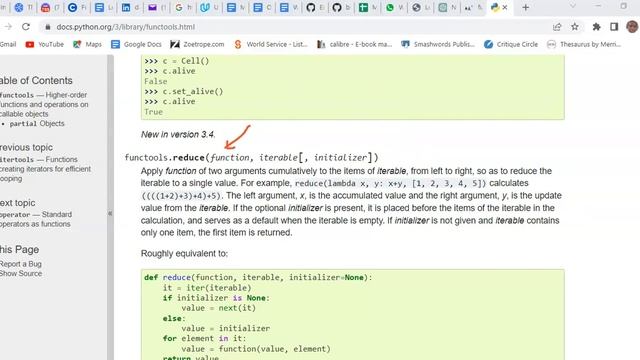Go to previous topic itertools link

tap(45, 169)
